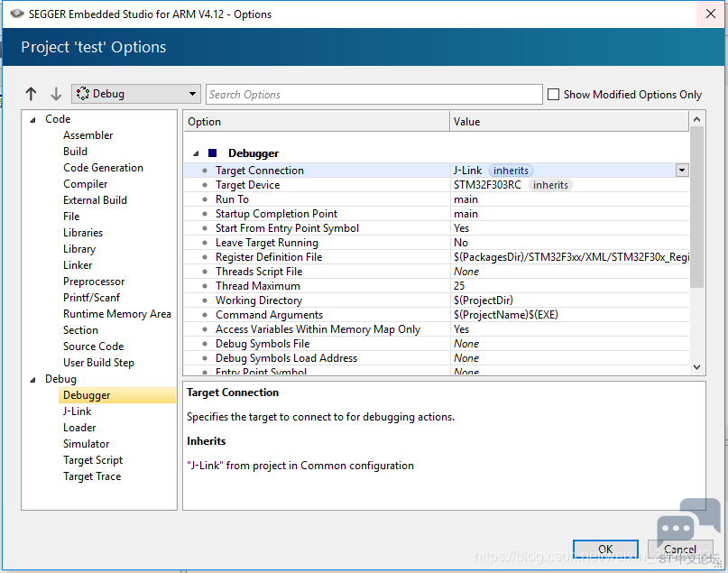Viewport: 728px width, 573px height.
Task: Select Access Variables Within Memory Map Only
Action: coord(437,328)
